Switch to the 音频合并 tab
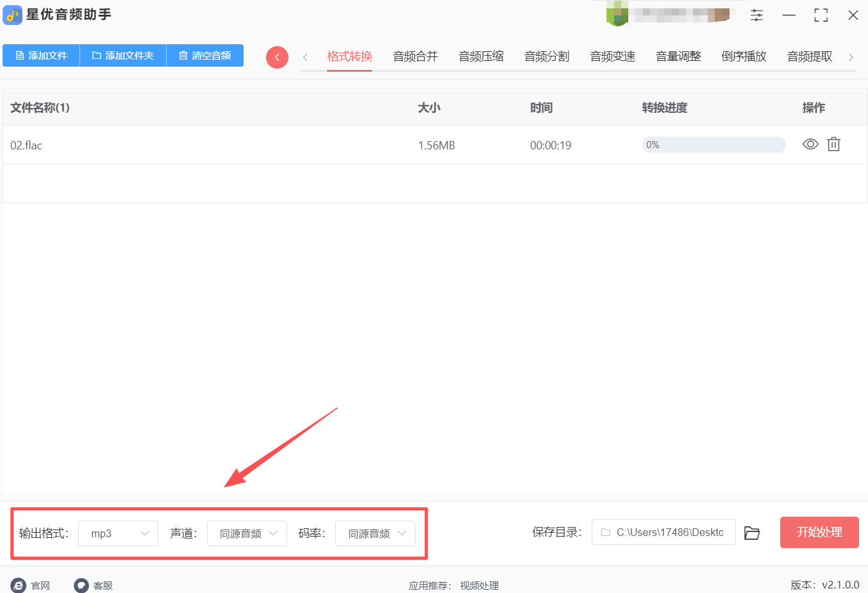The image size is (868, 593). [415, 56]
